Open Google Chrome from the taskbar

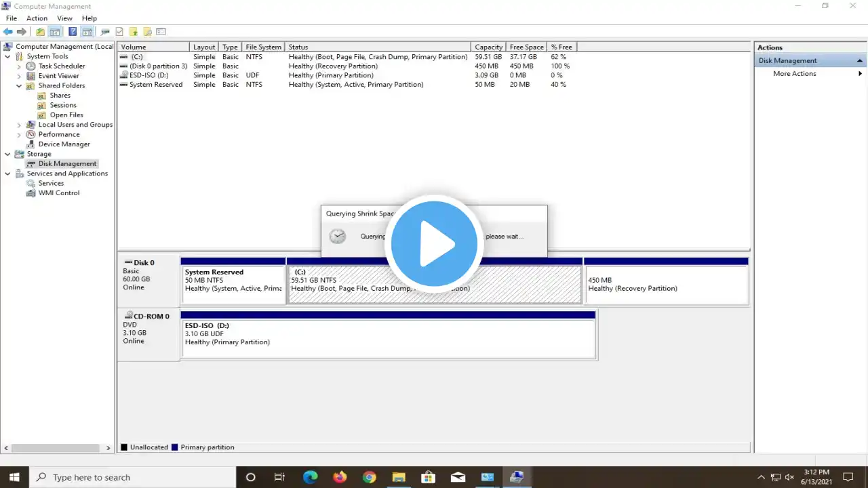(x=369, y=477)
